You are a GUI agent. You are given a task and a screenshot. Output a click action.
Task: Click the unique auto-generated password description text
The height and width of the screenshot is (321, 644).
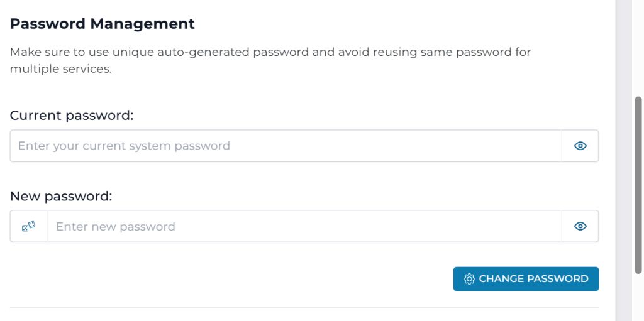pyautogui.click(x=270, y=52)
